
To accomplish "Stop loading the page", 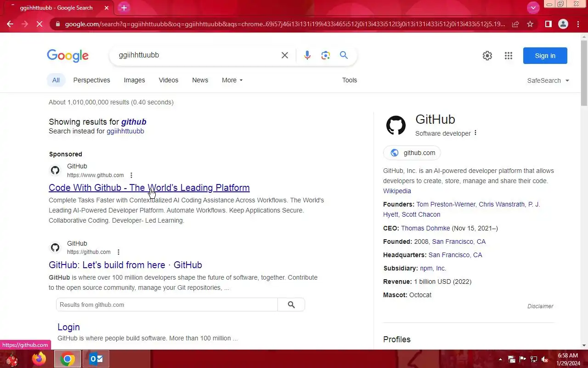I will [x=40, y=24].
